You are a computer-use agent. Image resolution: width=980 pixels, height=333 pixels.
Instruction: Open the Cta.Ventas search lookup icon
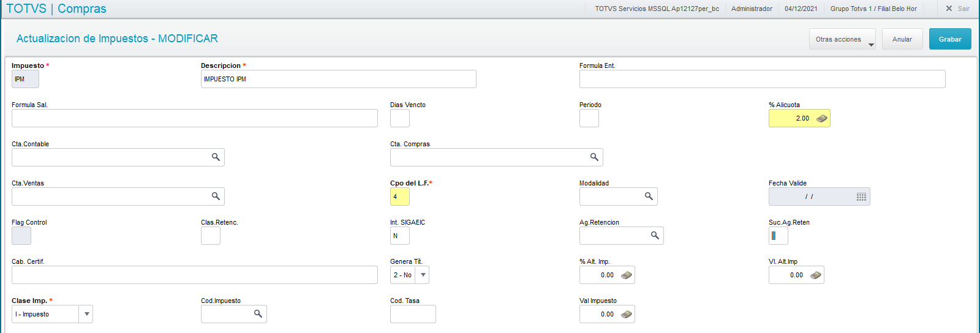click(216, 196)
